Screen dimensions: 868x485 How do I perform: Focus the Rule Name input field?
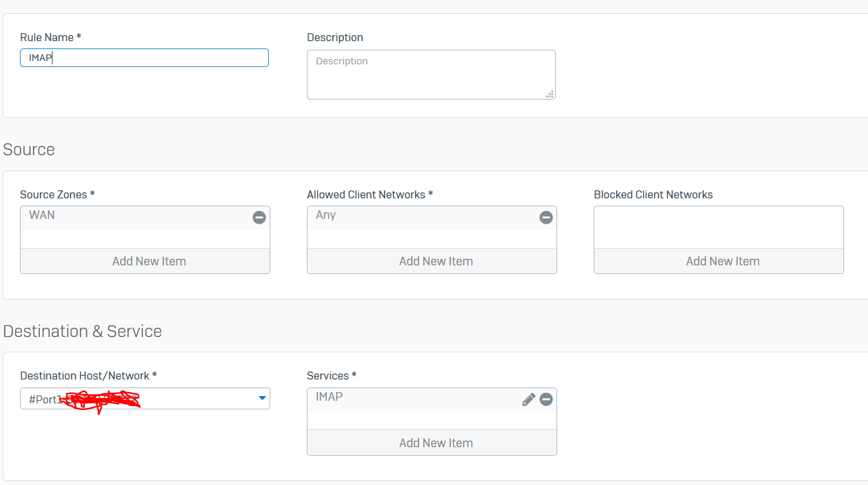coord(145,58)
